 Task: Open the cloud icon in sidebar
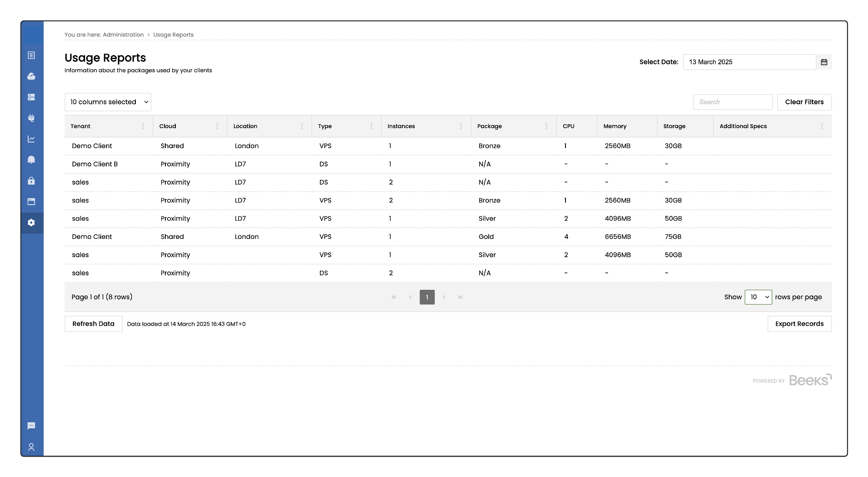click(x=31, y=76)
